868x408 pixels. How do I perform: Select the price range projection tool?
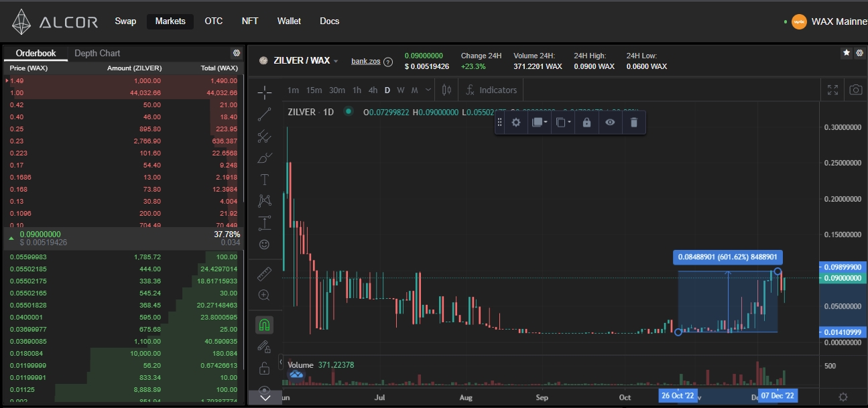265,222
